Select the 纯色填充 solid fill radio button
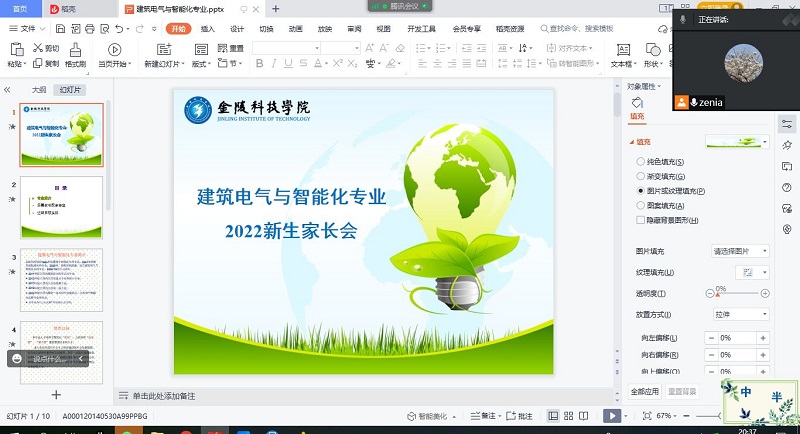800x434 pixels. 641,161
